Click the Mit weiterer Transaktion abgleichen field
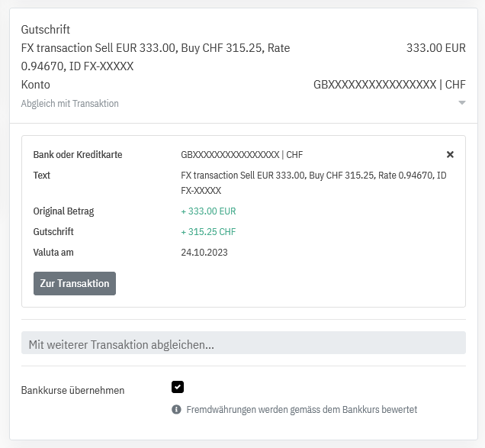Viewport: 485px width, 448px height. point(243,343)
